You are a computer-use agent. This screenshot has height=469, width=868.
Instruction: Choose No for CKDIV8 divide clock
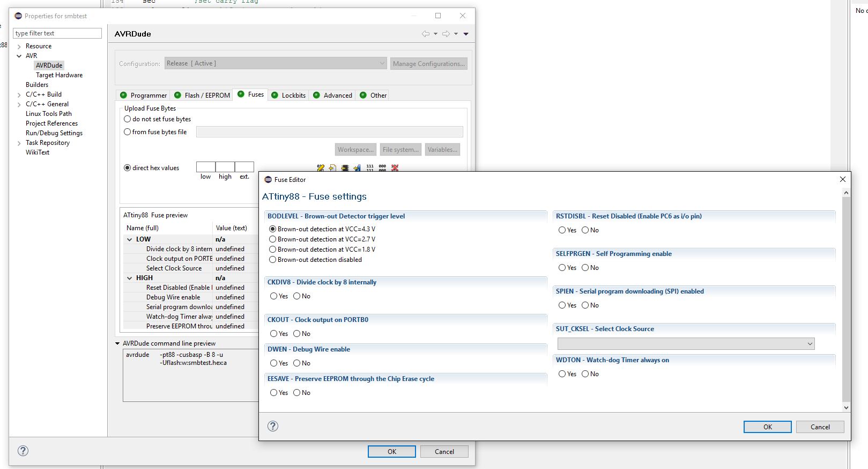coord(296,296)
